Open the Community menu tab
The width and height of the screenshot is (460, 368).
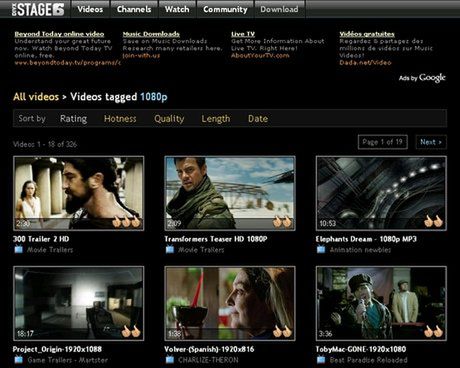tap(225, 9)
